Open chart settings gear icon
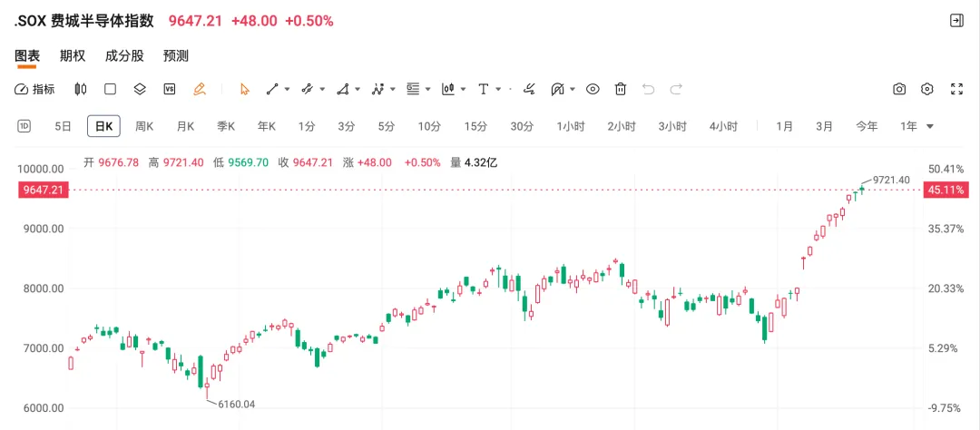 pos(927,89)
